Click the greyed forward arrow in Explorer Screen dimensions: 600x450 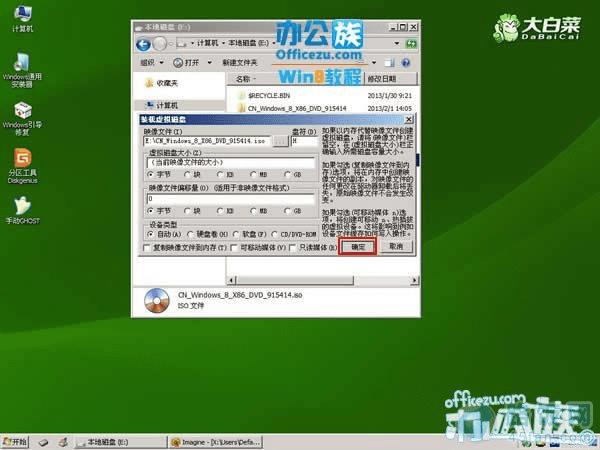point(160,44)
